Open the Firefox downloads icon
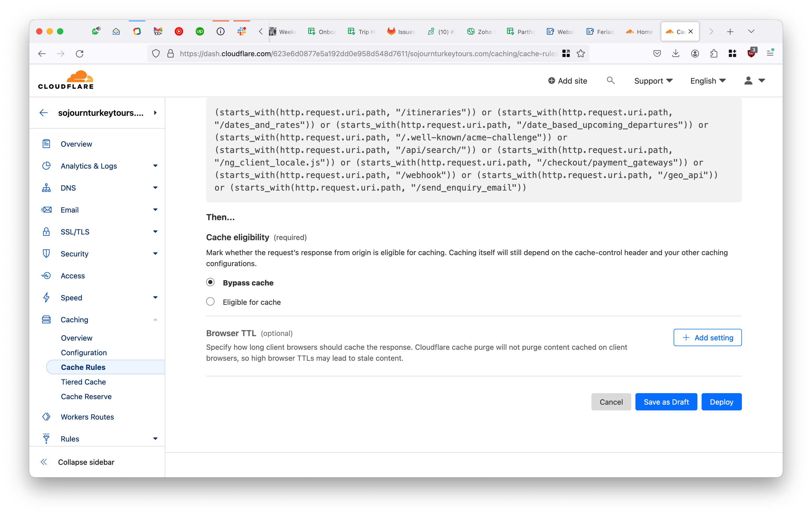This screenshot has height=516, width=812. tap(675, 54)
